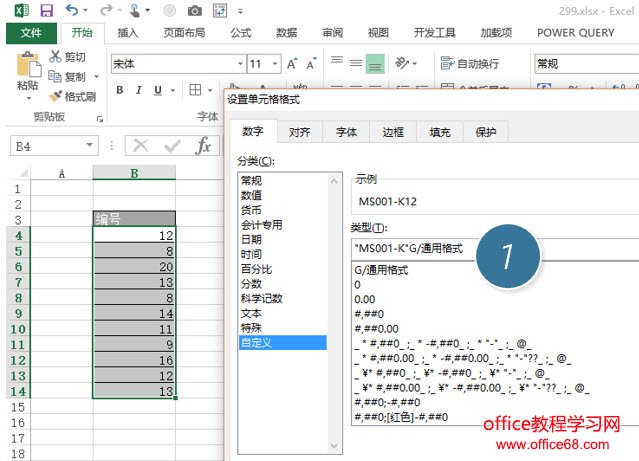Open the underline style dropdown arrow

click(173, 90)
